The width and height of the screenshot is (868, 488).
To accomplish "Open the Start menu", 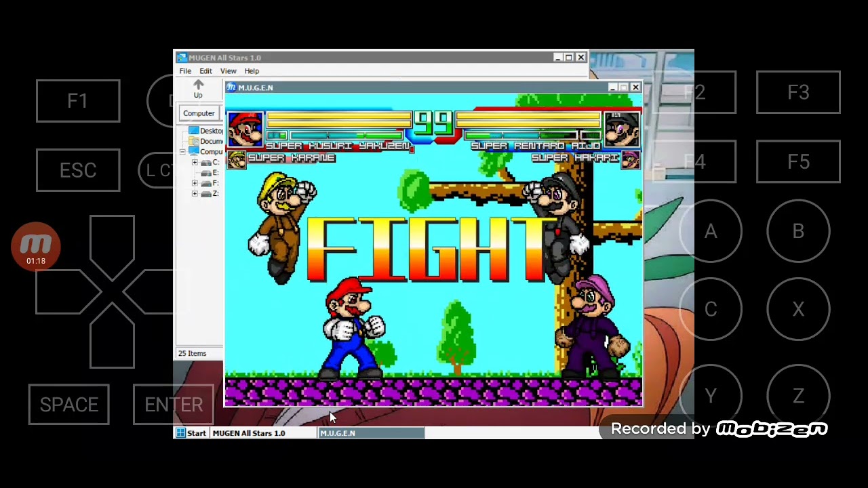I will point(191,433).
